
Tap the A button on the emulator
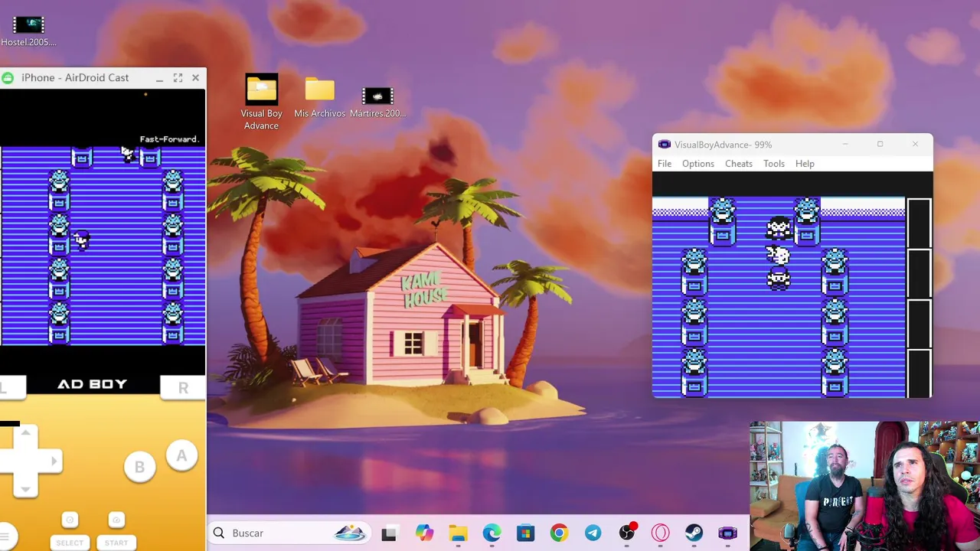pyautogui.click(x=181, y=456)
